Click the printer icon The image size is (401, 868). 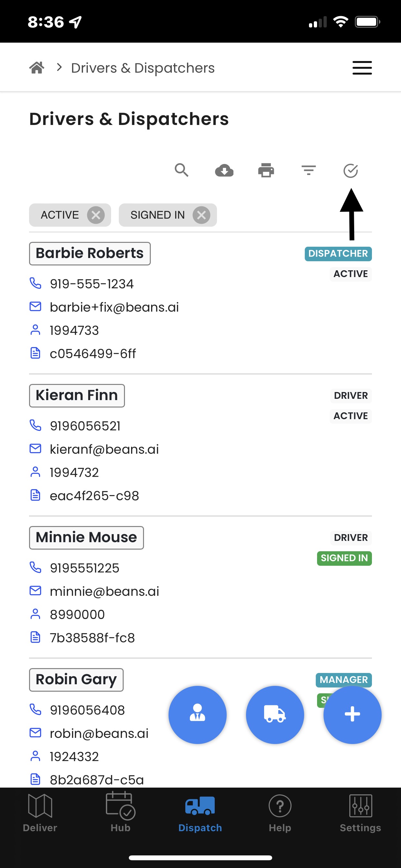(x=266, y=170)
